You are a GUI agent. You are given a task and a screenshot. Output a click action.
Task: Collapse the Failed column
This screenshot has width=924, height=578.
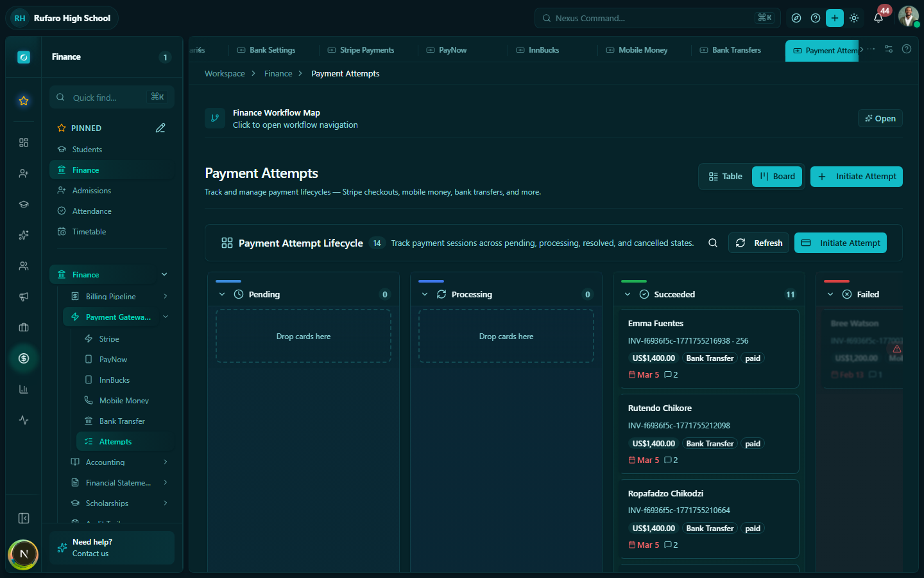click(830, 294)
